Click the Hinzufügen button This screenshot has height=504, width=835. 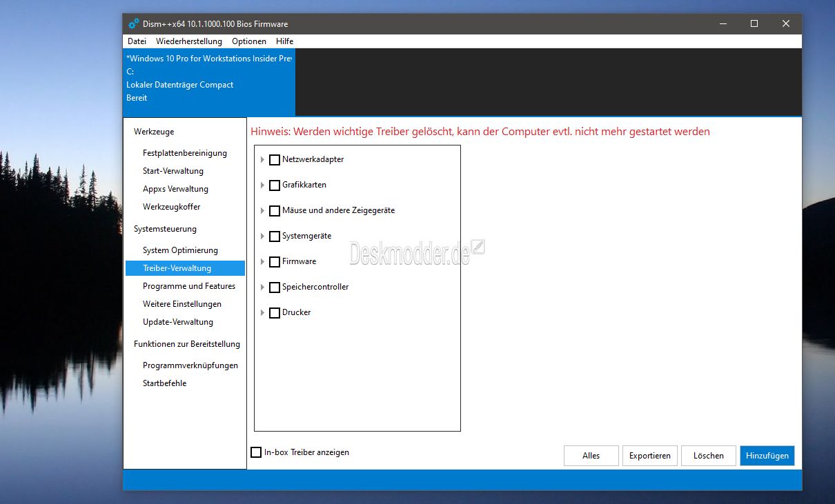(x=767, y=456)
